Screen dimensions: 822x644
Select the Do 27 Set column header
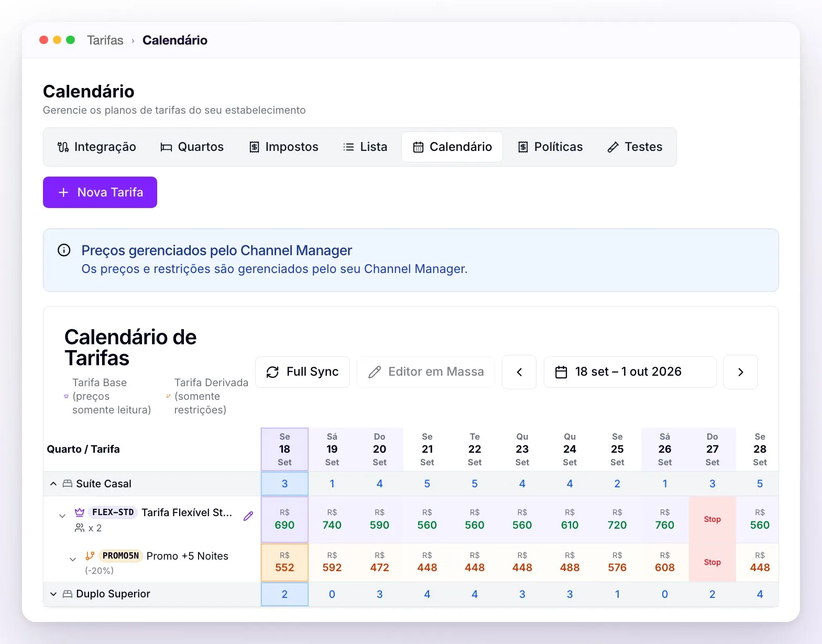point(713,450)
